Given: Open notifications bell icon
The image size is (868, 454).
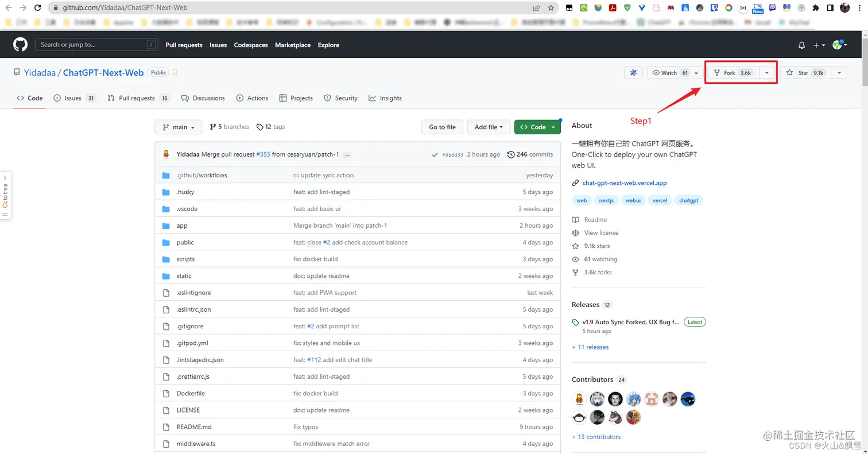Looking at the screenshot, I should pos(802,45).
